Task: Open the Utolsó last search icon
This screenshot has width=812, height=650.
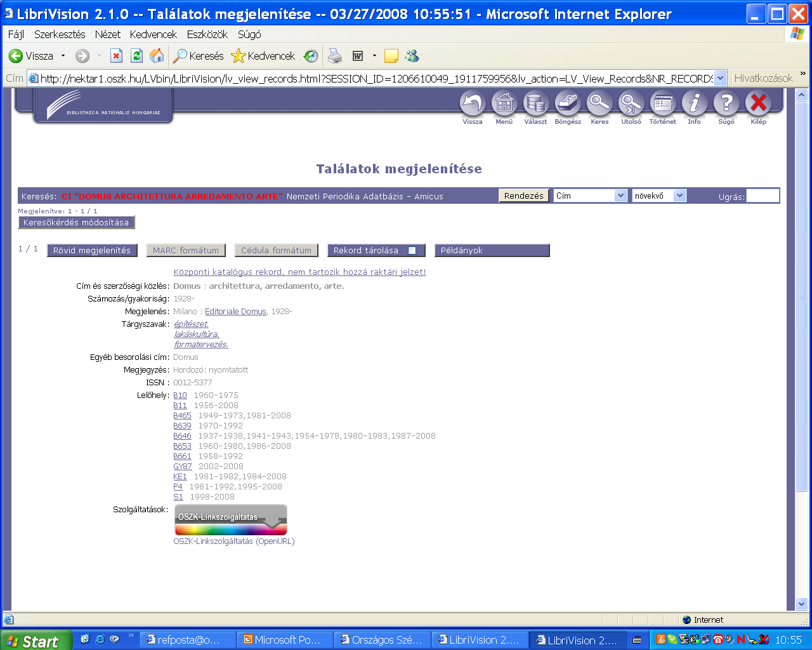Action: point(631,103)
